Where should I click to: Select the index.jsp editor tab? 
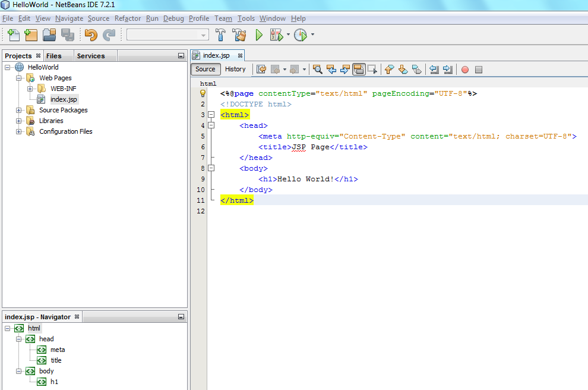216,55
